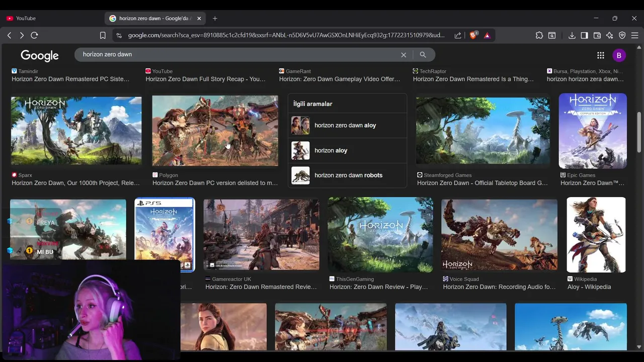Image resolution: width=644 pixels, height=362 pixels.
Task: Open the Polygon Aloy fighting machine thumbnail
Action: [x=215, y=131]
